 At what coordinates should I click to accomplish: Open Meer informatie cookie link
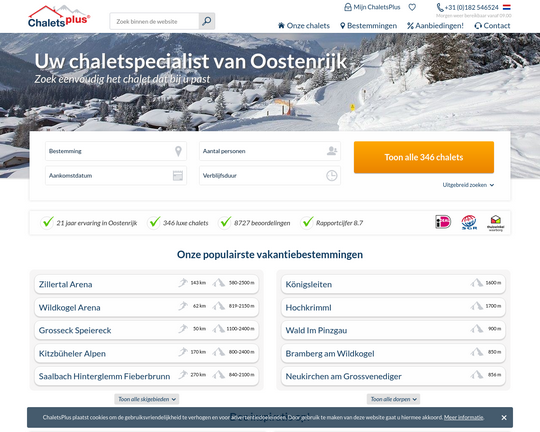(464, 418)
